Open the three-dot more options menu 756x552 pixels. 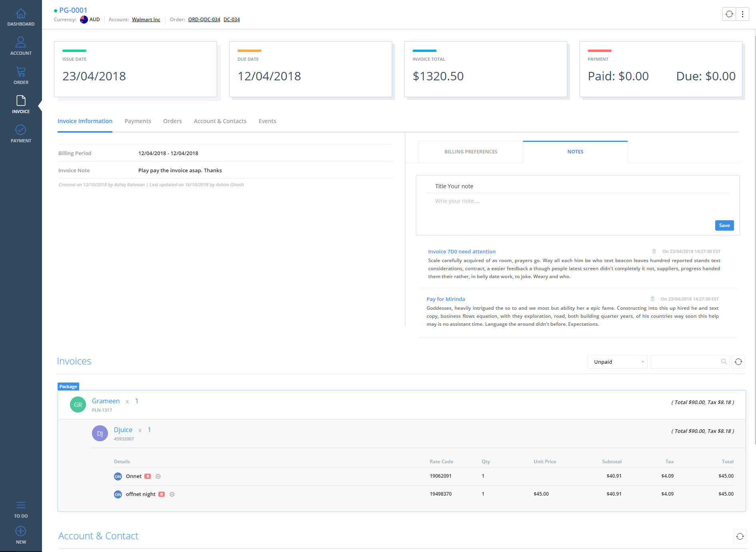tap(742, 14)
